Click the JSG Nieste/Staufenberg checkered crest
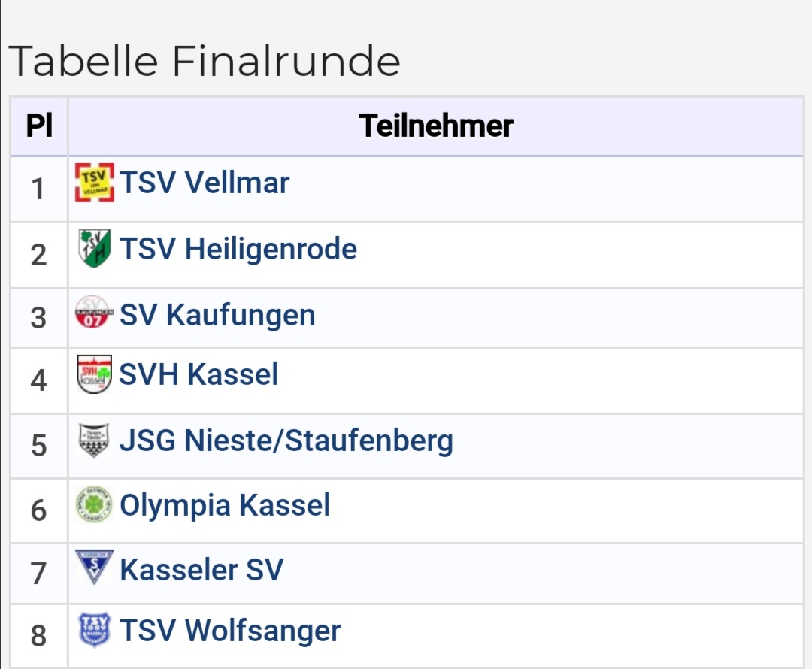Image resolution: width=812 pixels, height=669 pixels. [x=94, y=440]
